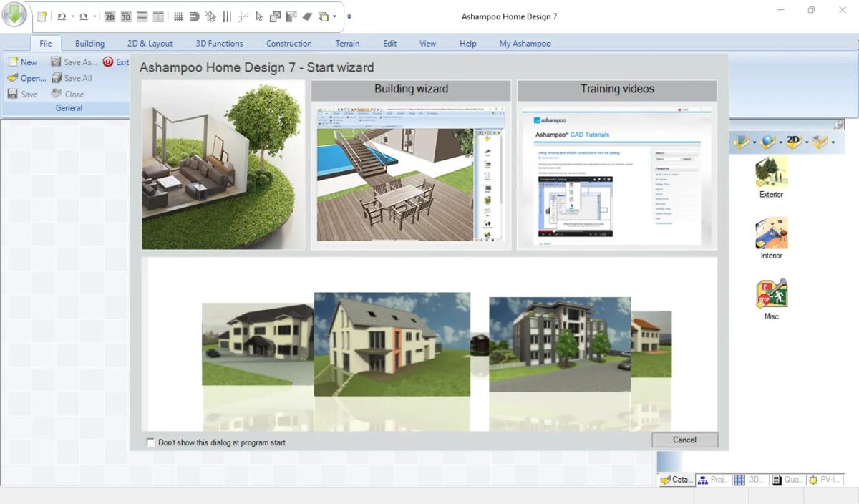This screenshot has height=504, width=859.
Task: Toggle the grid display
Action: click(x=179, y=16)
